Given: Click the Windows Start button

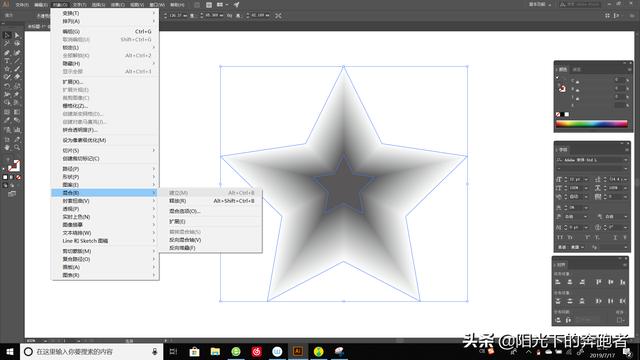Looking at the screenshot, I should (x=10, y=351).
